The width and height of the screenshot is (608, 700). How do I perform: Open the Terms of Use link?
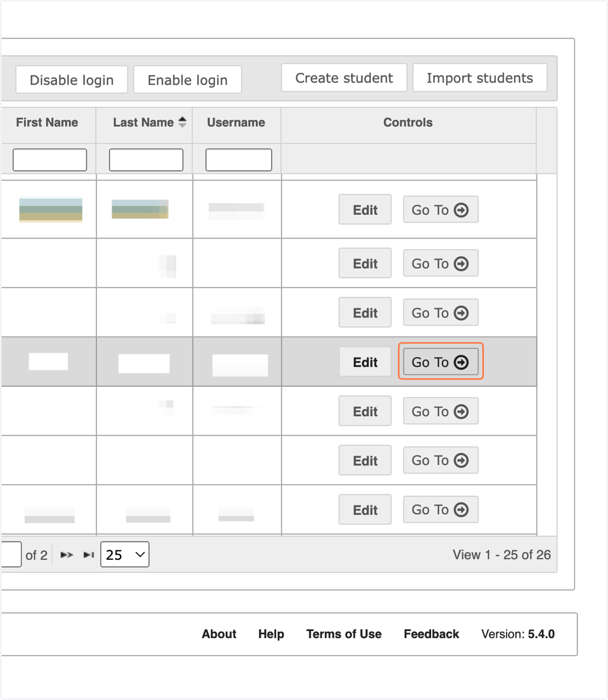[344, 634]
